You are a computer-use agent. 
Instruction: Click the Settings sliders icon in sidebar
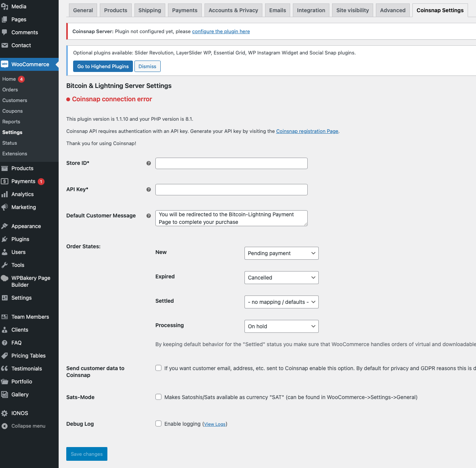click(x=5, y=298)
